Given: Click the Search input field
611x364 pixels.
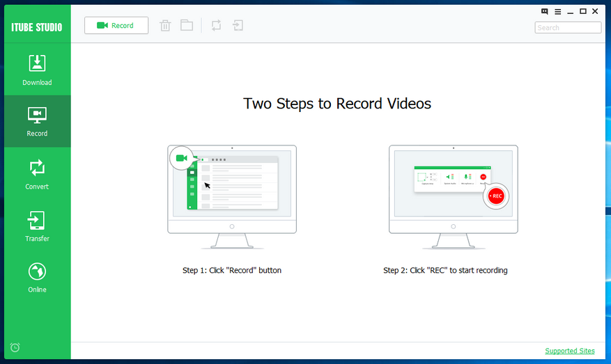Looking at the screenshot, I should pyautogui.click(x=568, y=28).
